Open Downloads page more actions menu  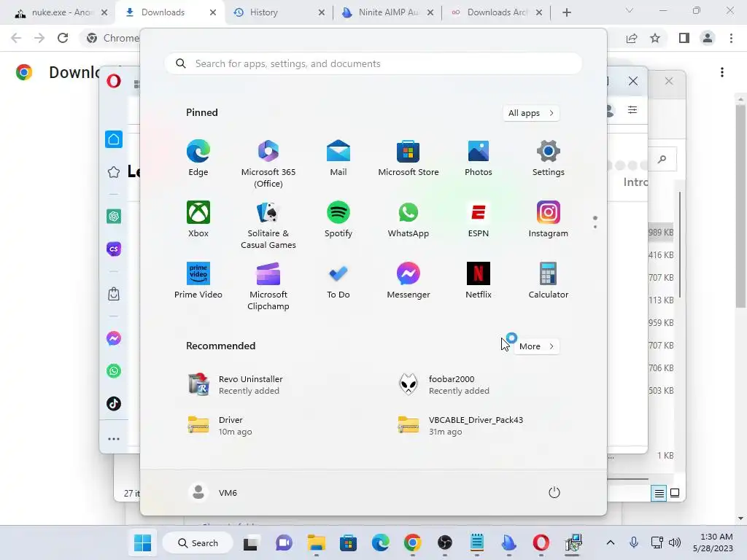722,72
